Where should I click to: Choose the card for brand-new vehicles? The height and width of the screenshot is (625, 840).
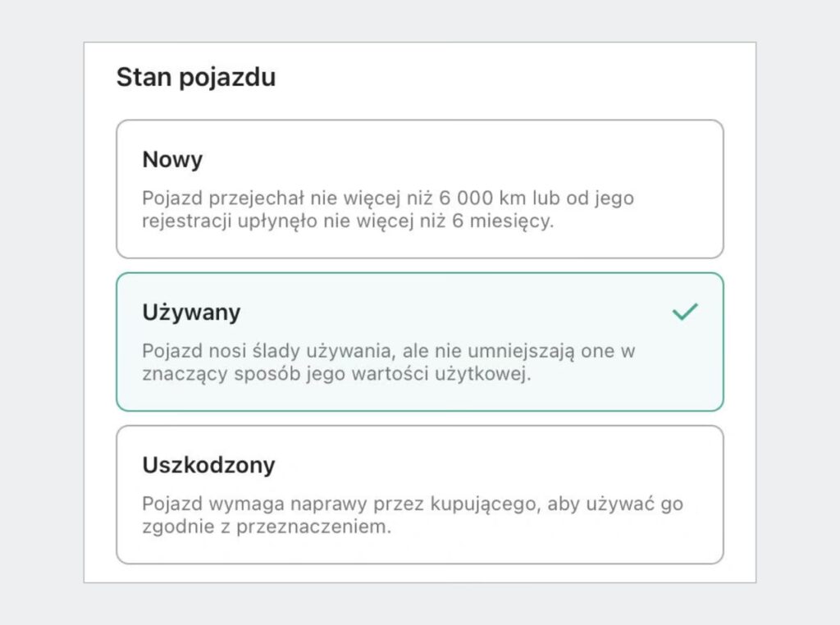coord(419,189)
